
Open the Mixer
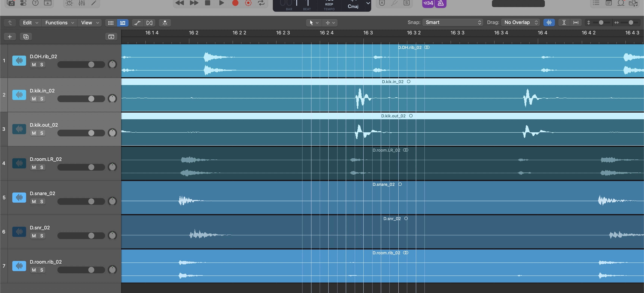click(82, 3)
